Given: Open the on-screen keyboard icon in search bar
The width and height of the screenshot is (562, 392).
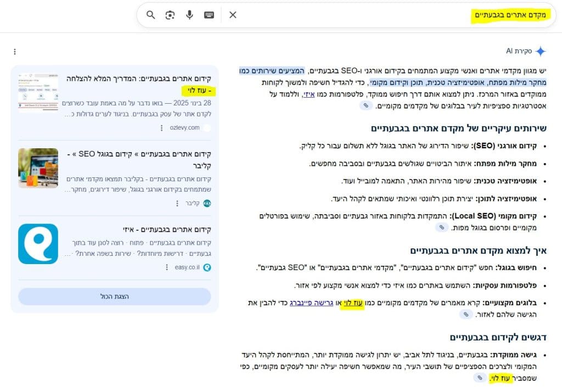Looking at the screenshot, I should coord(209,15).
